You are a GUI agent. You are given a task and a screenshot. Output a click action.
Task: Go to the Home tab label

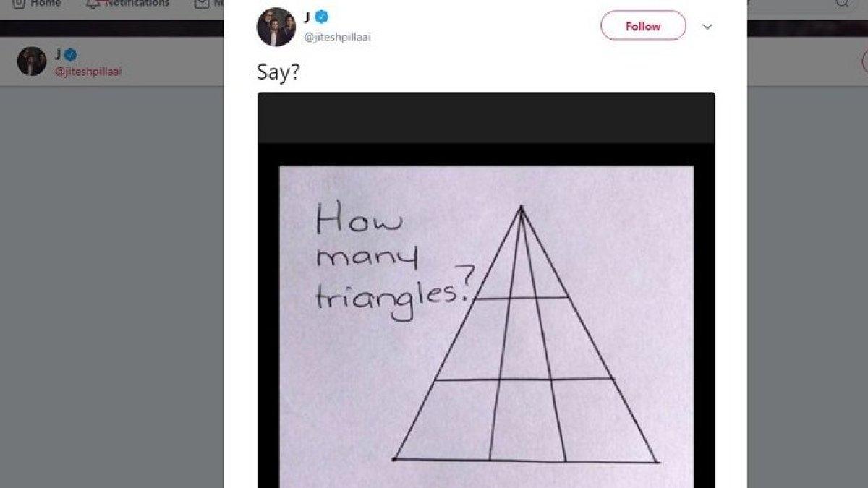tap(45, 3)
